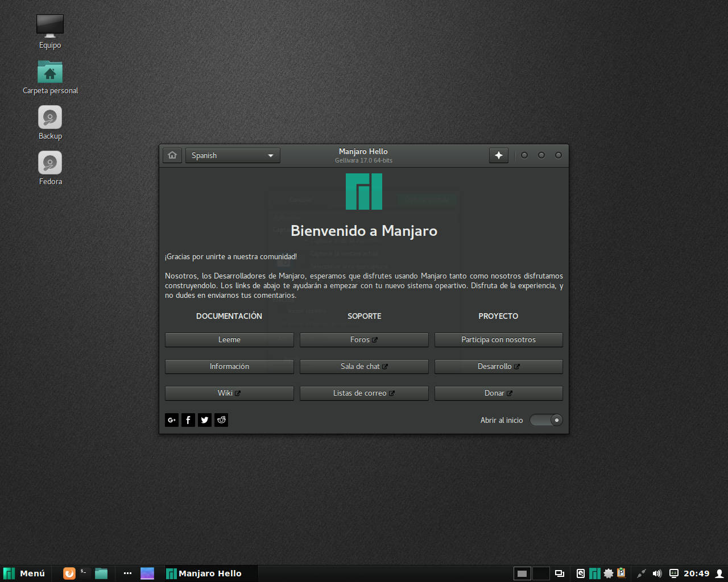Click the Manjaro logo in the welcome window
The width and height of the screenshot is (728, 582).
(x=364, y=192)
